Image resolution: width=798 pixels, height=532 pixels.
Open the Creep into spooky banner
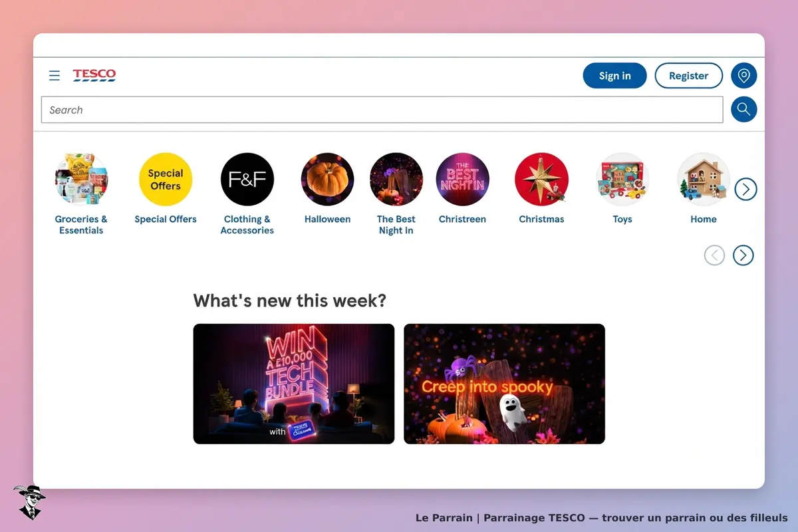505,384
